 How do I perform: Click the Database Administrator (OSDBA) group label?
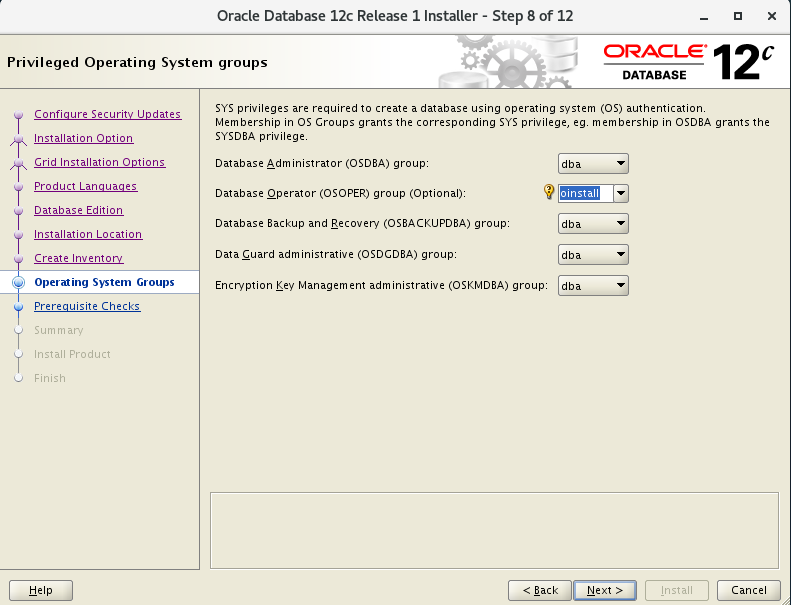[x=322, y=163]
